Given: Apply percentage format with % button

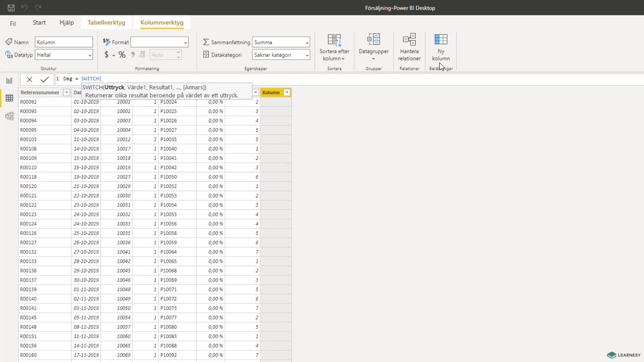Looking at the screenshot, I should click(x=122, y=55).
